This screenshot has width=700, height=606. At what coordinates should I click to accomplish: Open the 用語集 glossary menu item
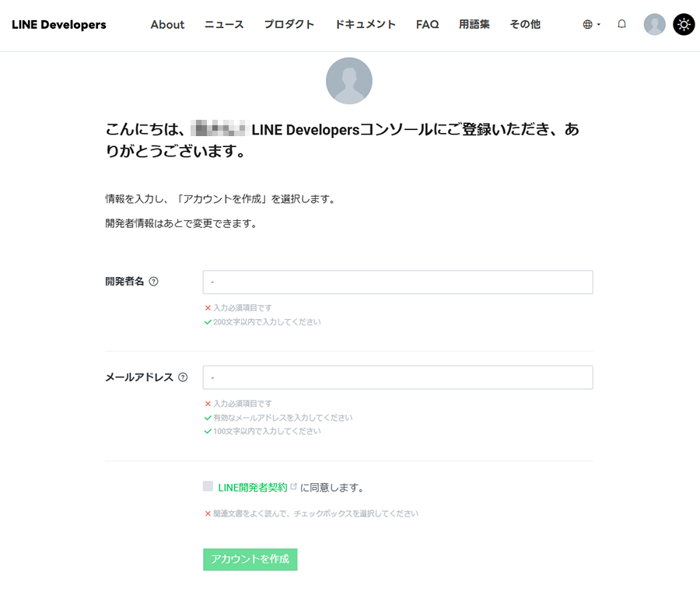pyautogui.click(x=474, y=24)
